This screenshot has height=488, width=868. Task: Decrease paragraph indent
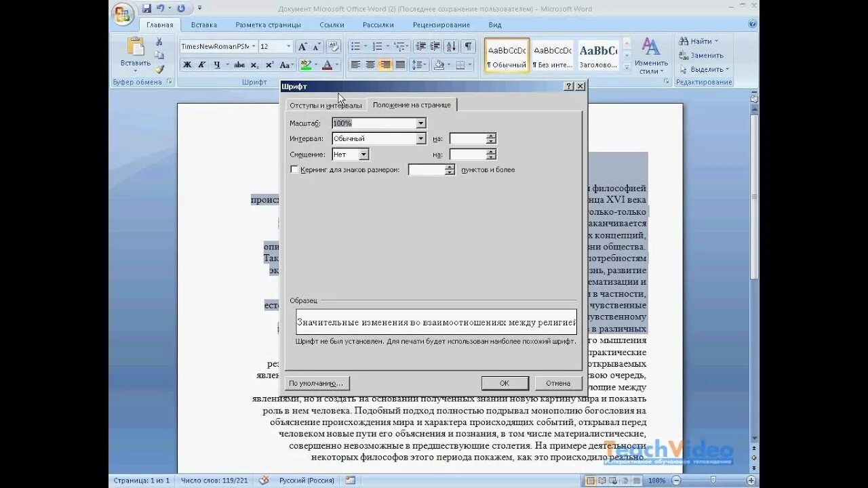pos(420,47)
